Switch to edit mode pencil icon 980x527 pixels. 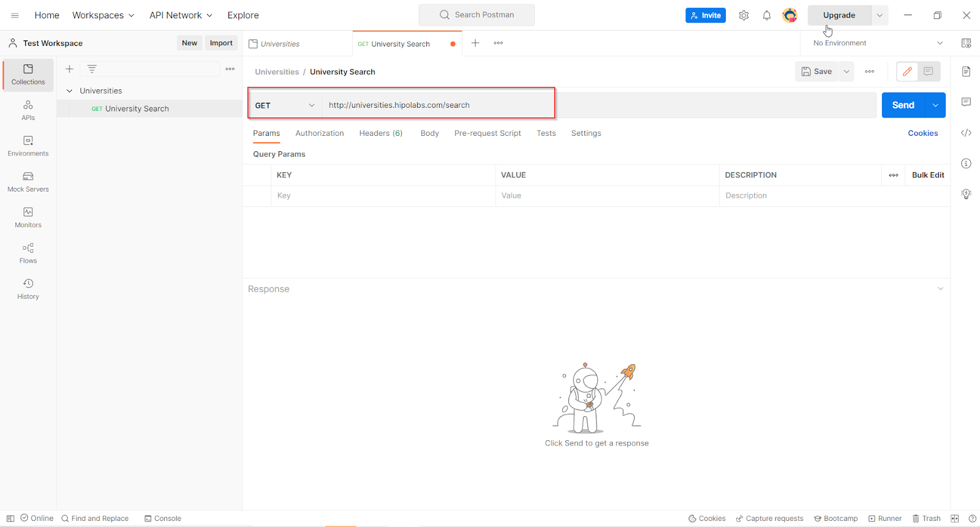[x=907, y=72]
